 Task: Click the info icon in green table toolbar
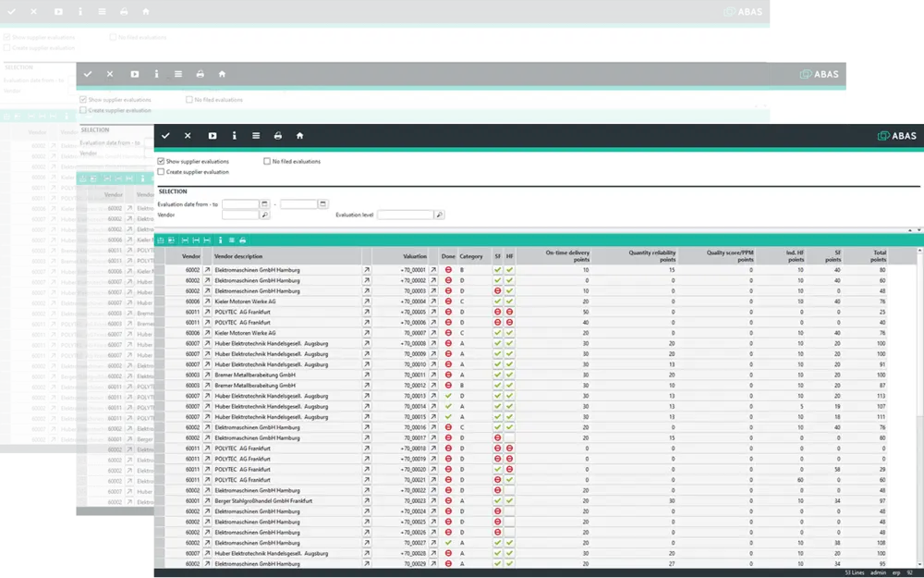click(x=221, y=240)
